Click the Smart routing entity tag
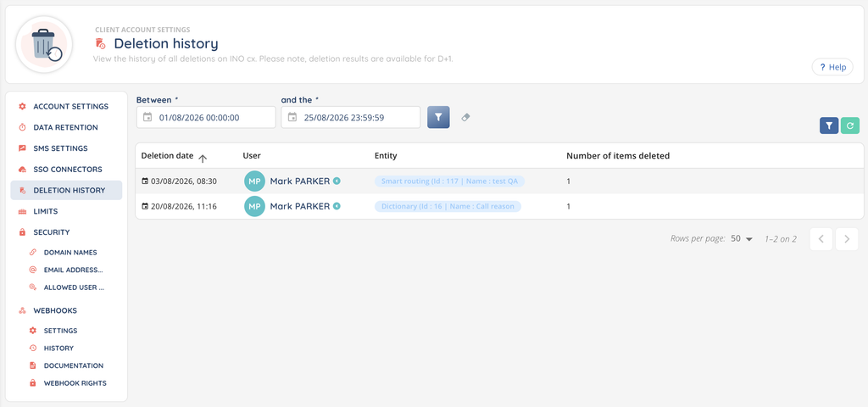Image resolution: width=868 pixels, height=407 pixels. [x=450, y=181]
